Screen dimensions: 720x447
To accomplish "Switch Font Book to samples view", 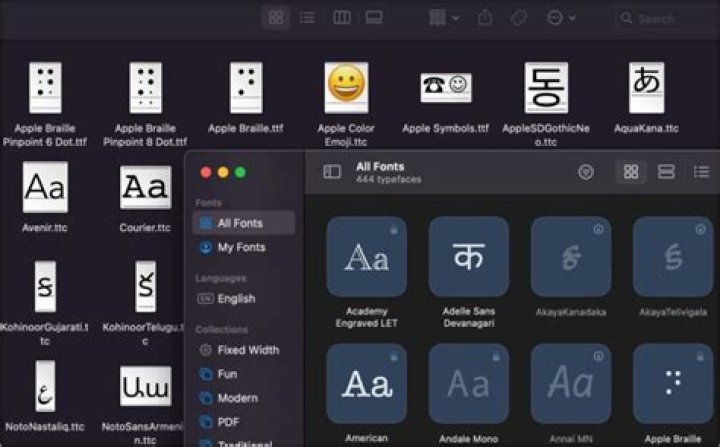I will tap(666, 172).
